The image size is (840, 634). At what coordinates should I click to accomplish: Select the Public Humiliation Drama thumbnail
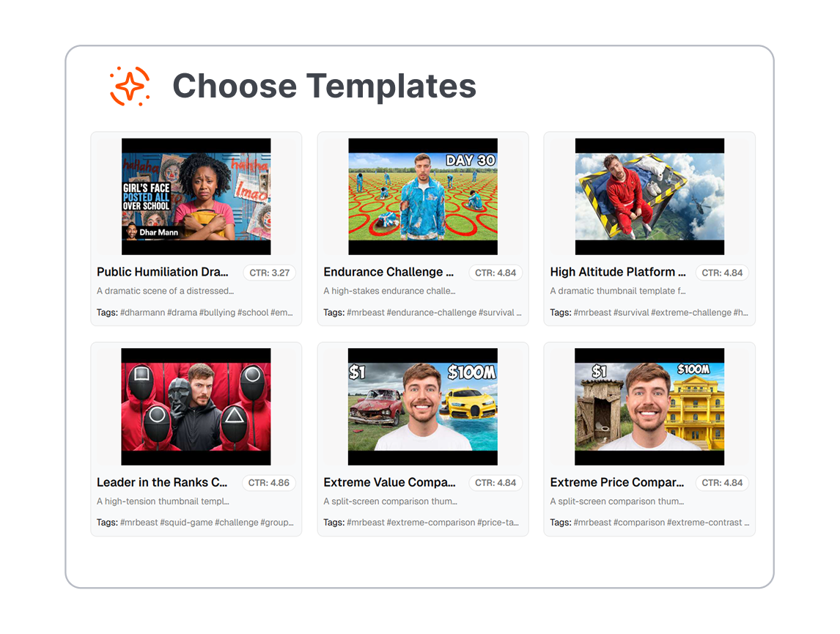point(196,196)
